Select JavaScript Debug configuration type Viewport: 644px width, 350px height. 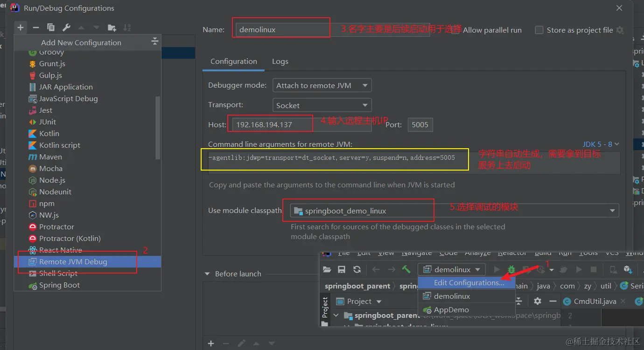coord(88,98)
